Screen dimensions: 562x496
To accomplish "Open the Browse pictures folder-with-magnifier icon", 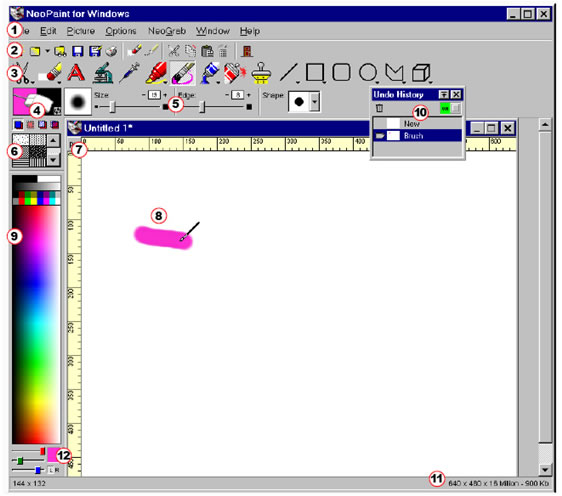I will tap(60, 51).
